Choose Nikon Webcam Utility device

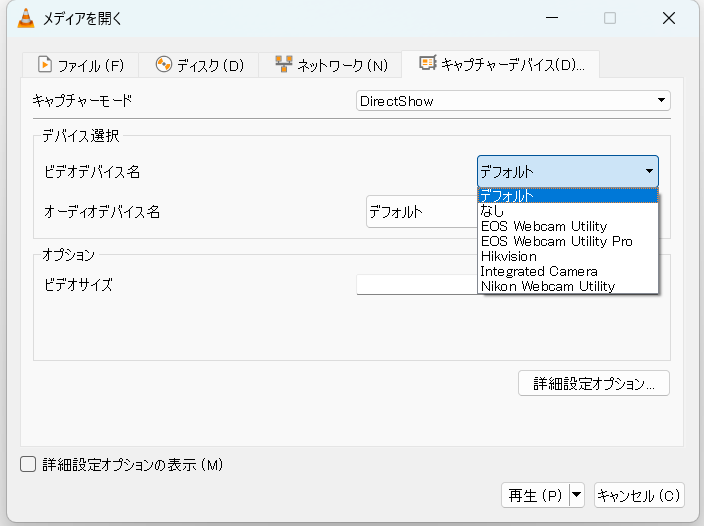[x=547, y=286]
